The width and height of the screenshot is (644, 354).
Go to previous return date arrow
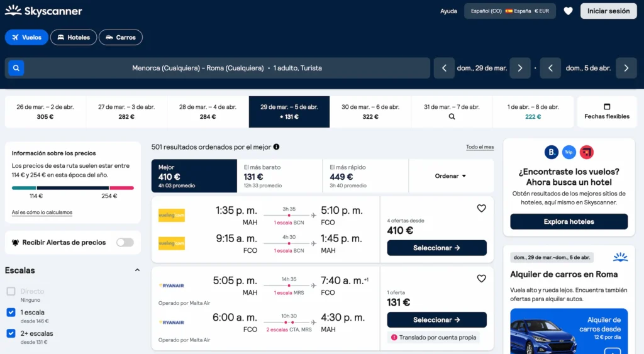(550, 68)
